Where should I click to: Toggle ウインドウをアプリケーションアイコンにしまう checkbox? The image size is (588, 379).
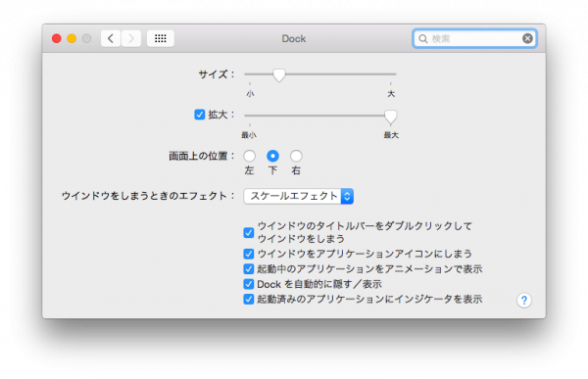pyautogui.click(x=248, y=254)
